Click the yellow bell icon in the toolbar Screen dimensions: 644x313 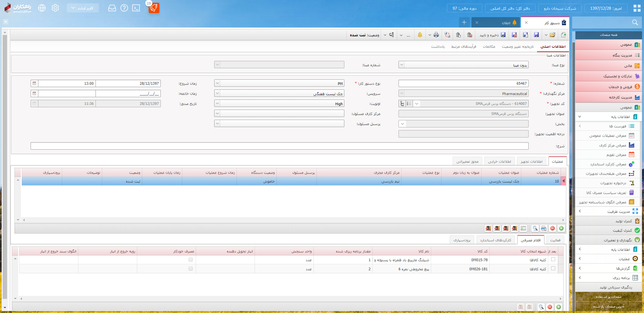[x=420, y=35]
